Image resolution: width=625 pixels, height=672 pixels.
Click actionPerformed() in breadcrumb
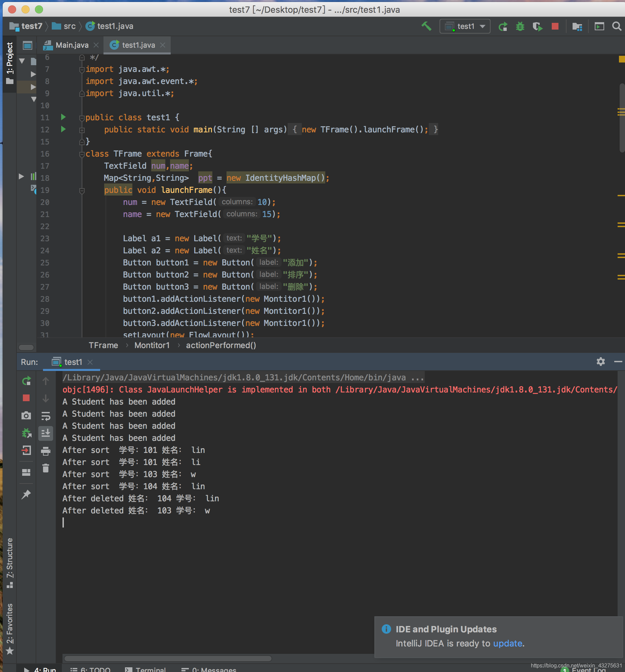(221, 345)
